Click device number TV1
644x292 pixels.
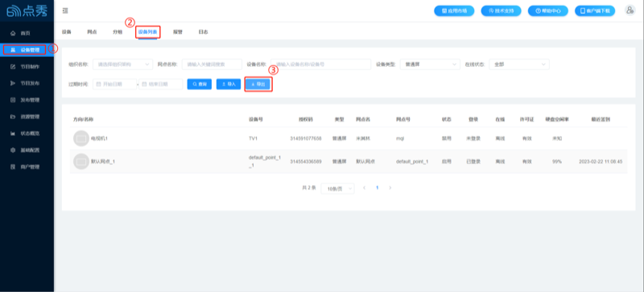[x=253, y=138]
